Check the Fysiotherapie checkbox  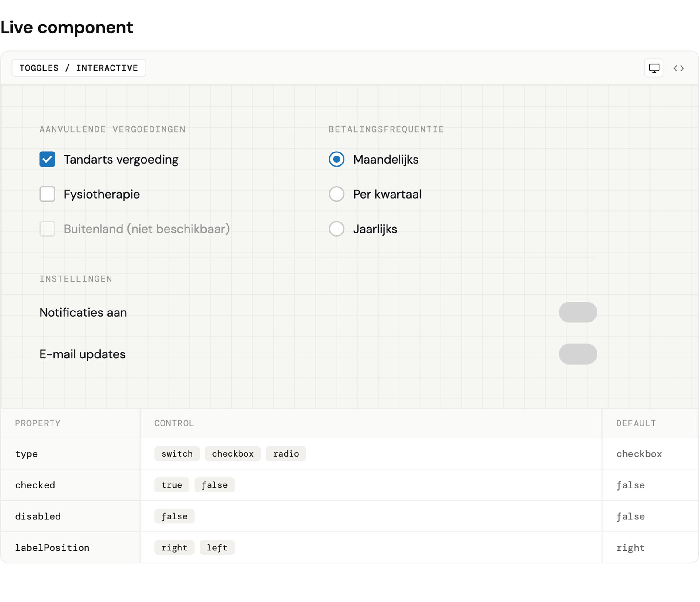(x=47, y=194)
